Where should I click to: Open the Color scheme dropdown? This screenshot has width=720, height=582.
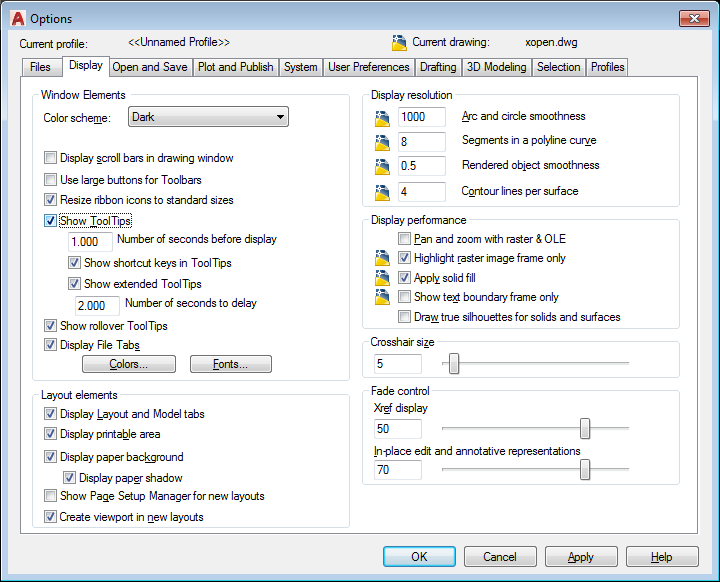point(208,118)
